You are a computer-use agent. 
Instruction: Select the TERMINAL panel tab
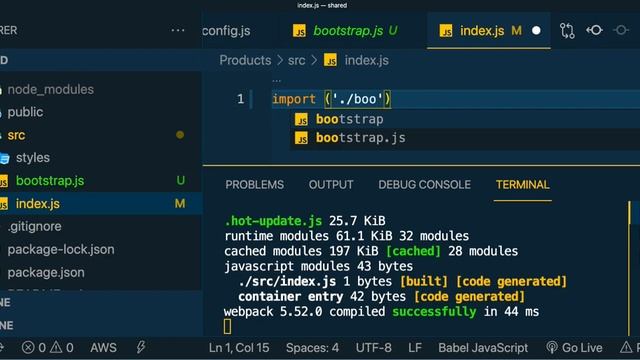pyautogui.click(x=523, y=184)
